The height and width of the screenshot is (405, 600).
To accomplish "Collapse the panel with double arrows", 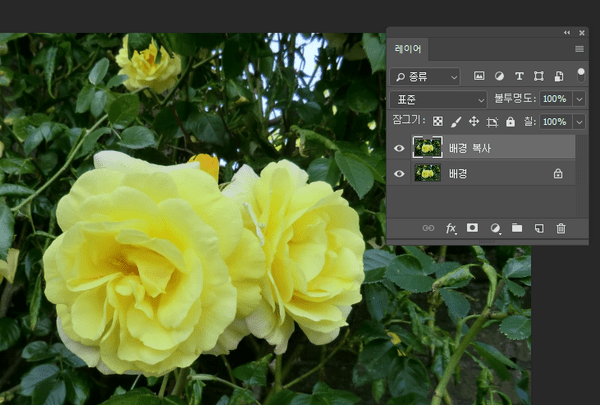I will (568, 32).
